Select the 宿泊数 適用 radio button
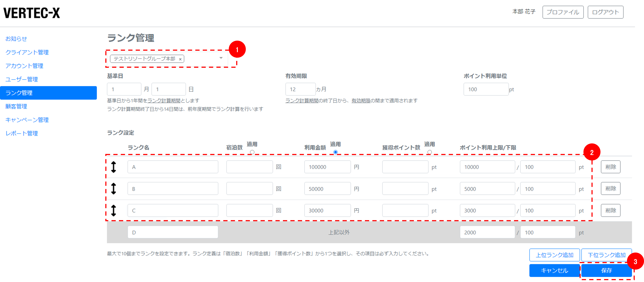 [252, 152]
